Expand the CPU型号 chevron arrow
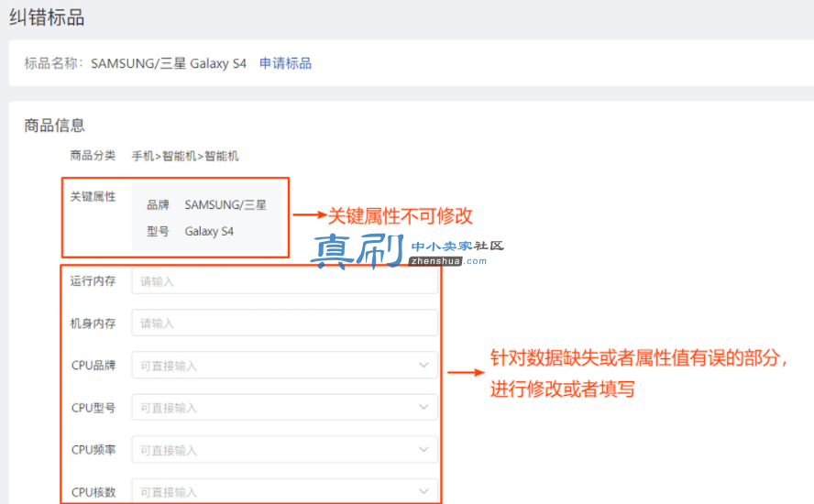 click(x=423, y=408)
